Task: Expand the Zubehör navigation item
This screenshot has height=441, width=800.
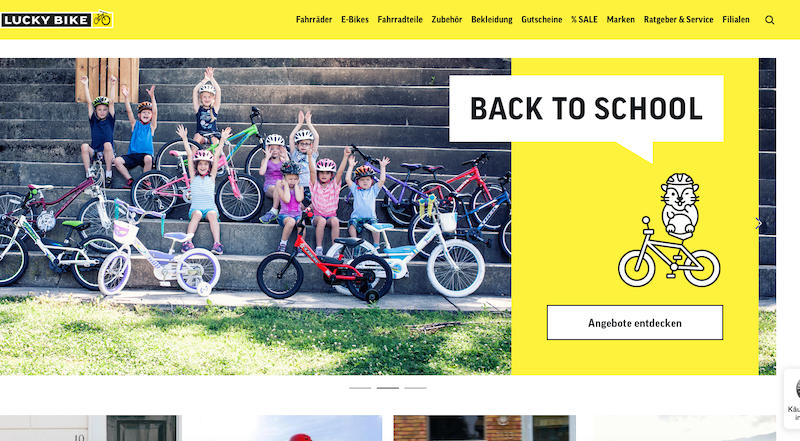Action: [447, 19]
